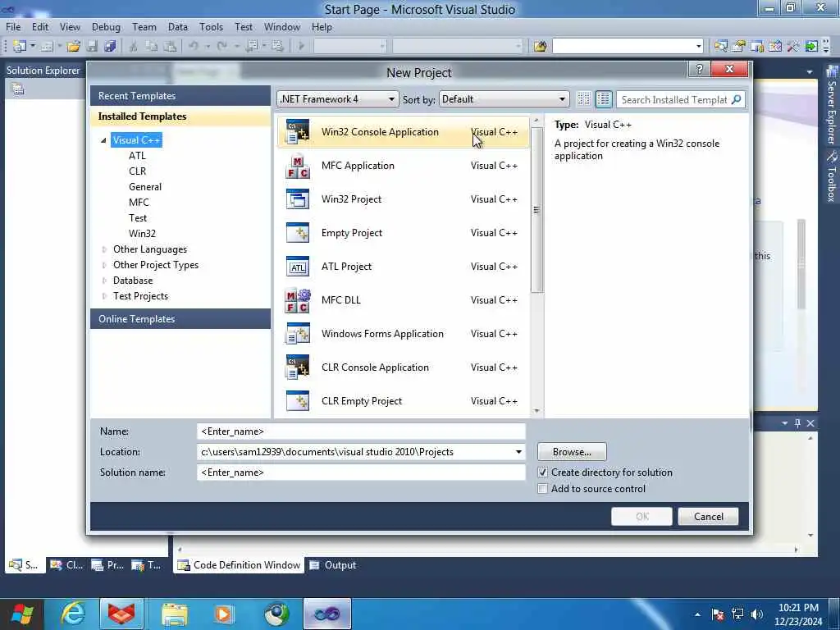Viewport: 840px width, 630px height.
Task: Click the template list scroll down arrow
Action: pos(536,411)
